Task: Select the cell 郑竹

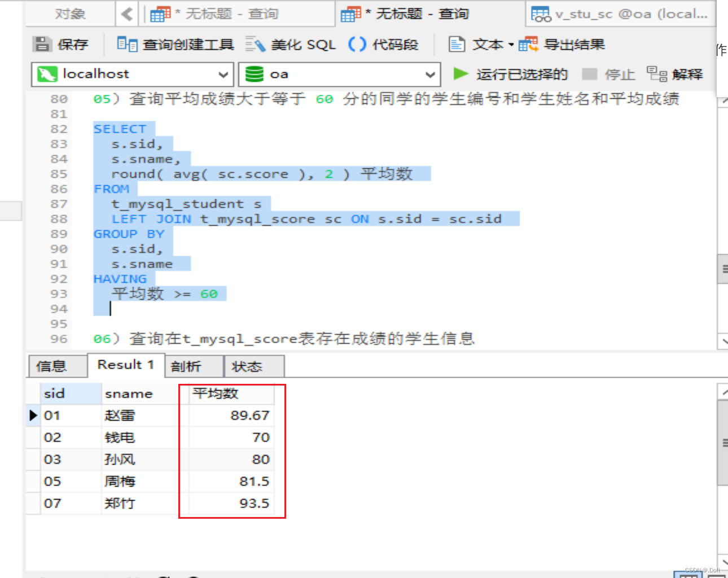Action: (x=144, y=503)
